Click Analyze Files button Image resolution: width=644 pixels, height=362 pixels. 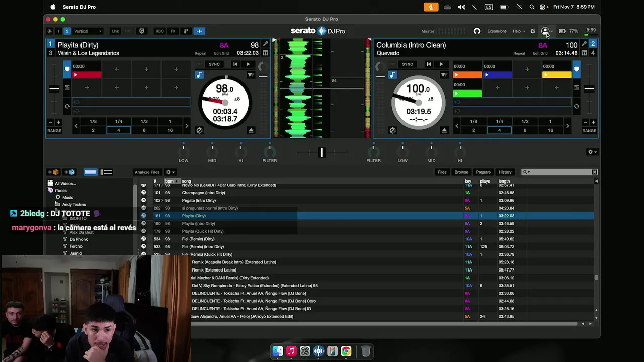[147, 172]
